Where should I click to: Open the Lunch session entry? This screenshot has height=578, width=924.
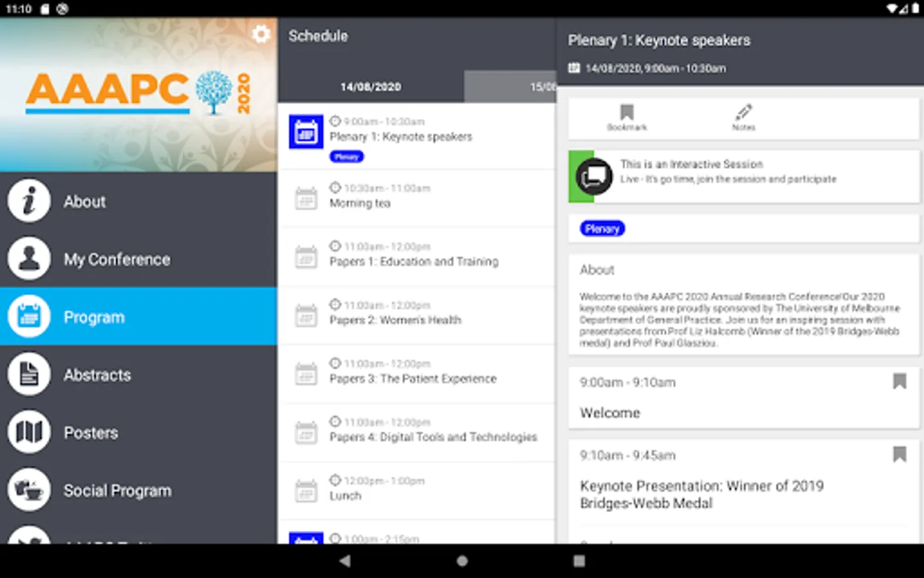[x=417, y=491]
